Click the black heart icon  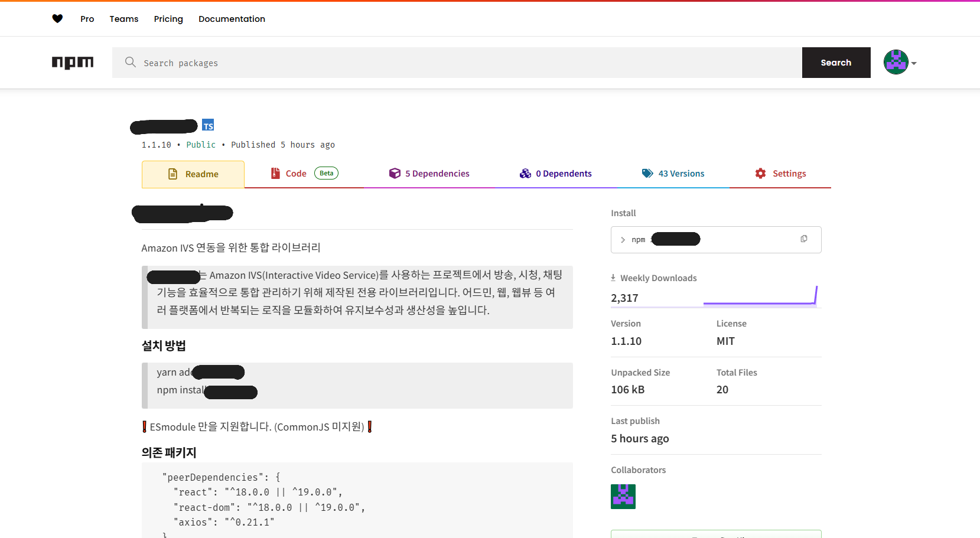coord(57,19)
